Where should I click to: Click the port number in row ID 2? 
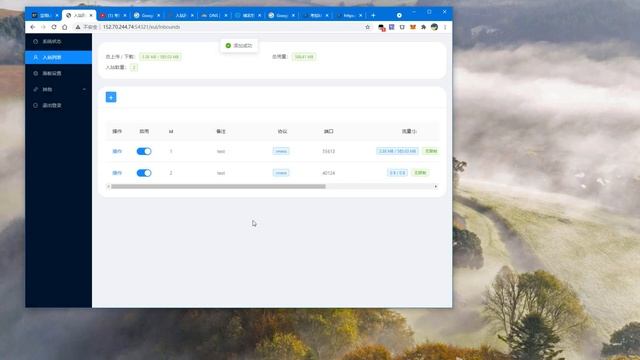329,173
